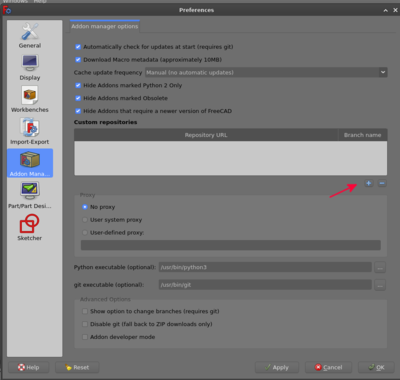Screen dimensions: 400x380
Task: Click the Apply button
Action: tap(277, 367)
